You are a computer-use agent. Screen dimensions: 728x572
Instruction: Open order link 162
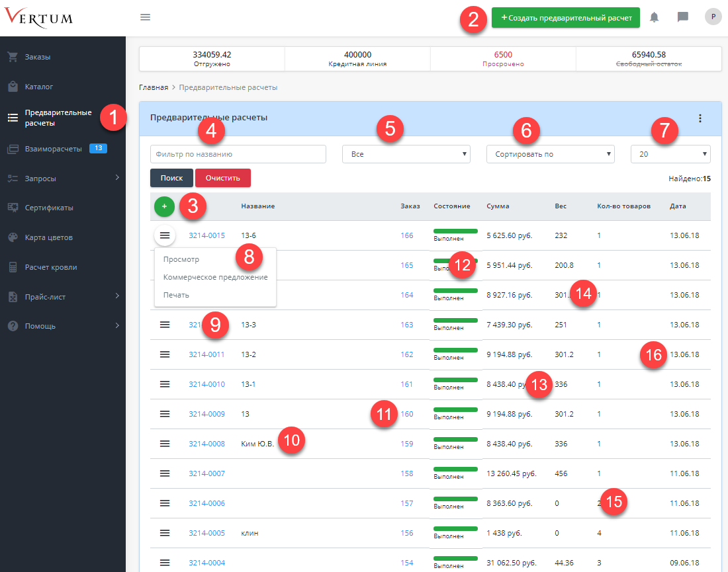coord(406,354)
